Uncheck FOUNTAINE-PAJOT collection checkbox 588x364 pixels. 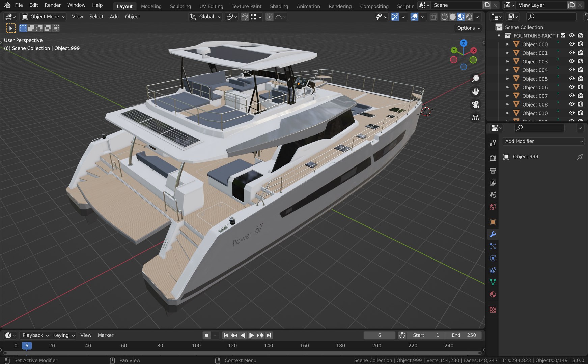pyautogui.click(x=563, y=35)
